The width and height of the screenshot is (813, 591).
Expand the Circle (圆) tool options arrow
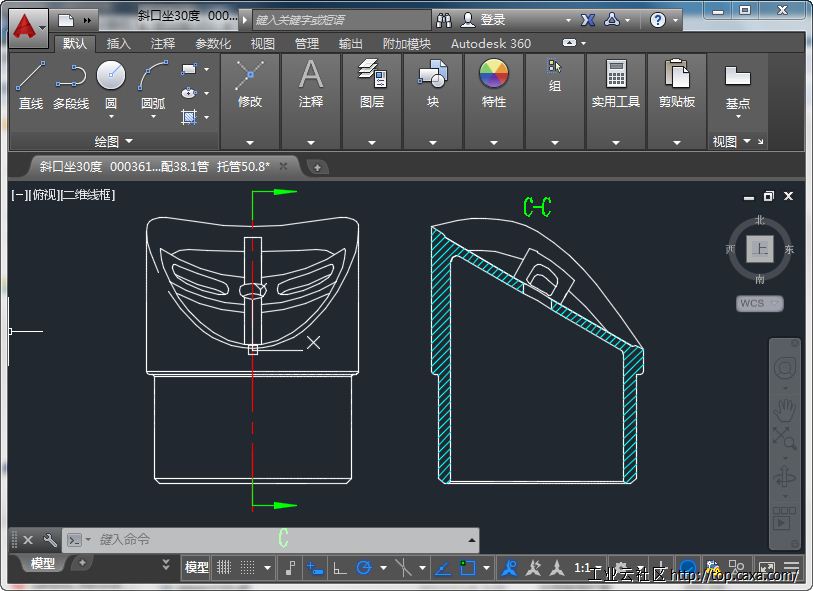[111, 118]
